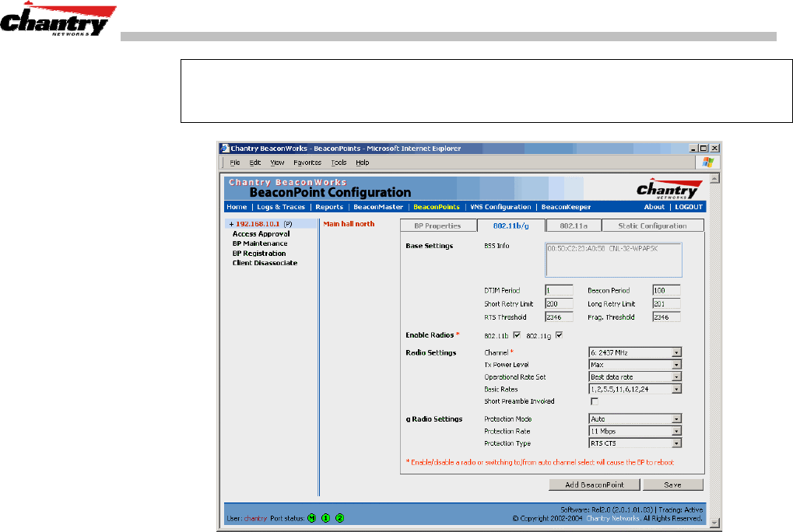
Task: Switch to the BP Properties tab
Action: pyautogui.click(x=438, y=226)
